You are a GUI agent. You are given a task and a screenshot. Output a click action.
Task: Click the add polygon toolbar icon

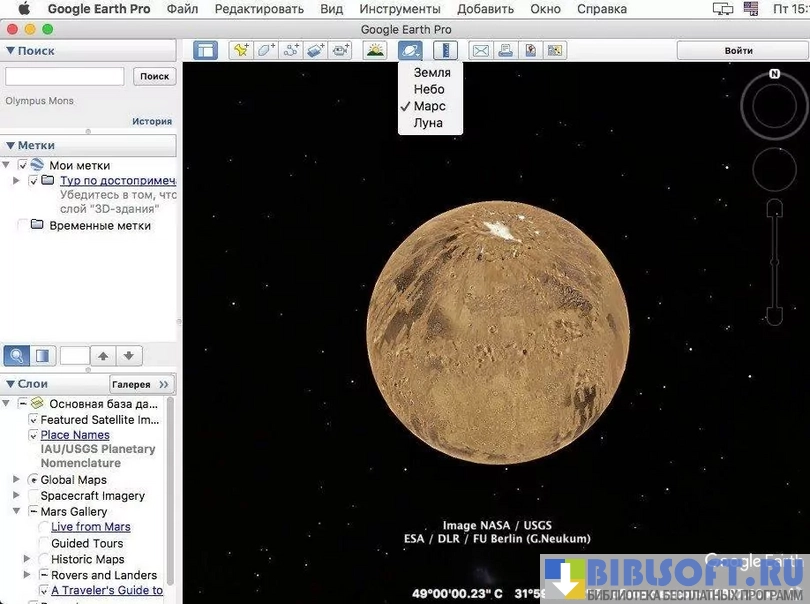(x=266, y=50)
